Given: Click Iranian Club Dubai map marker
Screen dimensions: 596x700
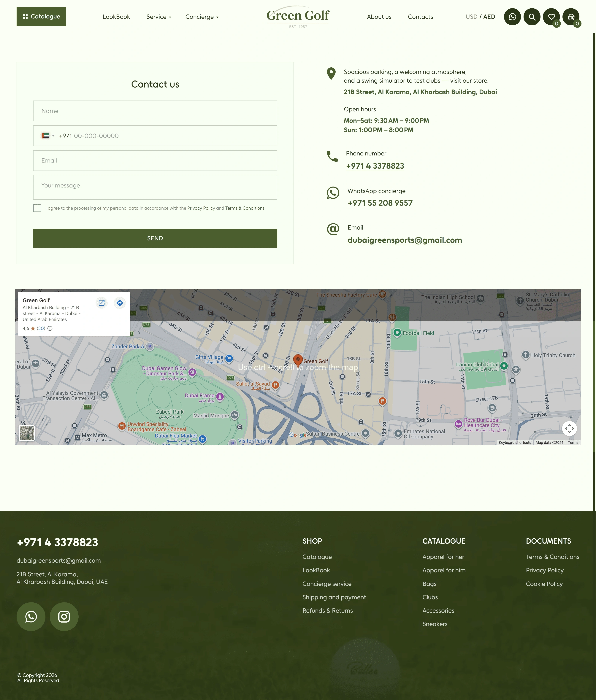Looking at the screenshot, I should click(504, 366).
